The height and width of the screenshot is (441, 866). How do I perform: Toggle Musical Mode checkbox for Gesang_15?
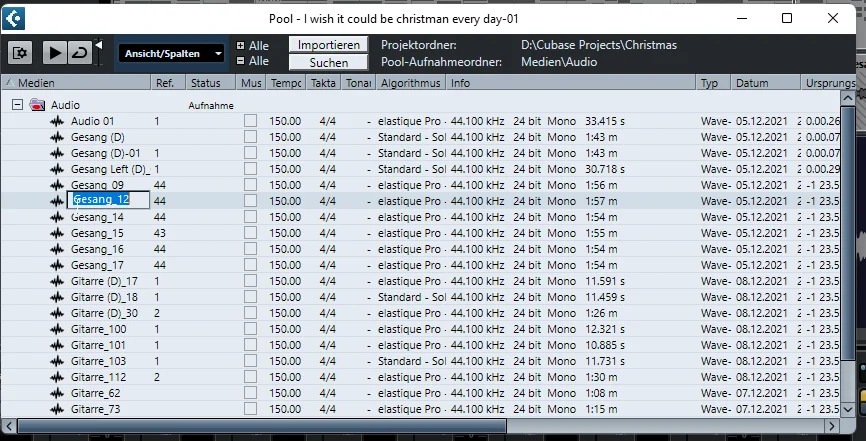tap(251, 233)
